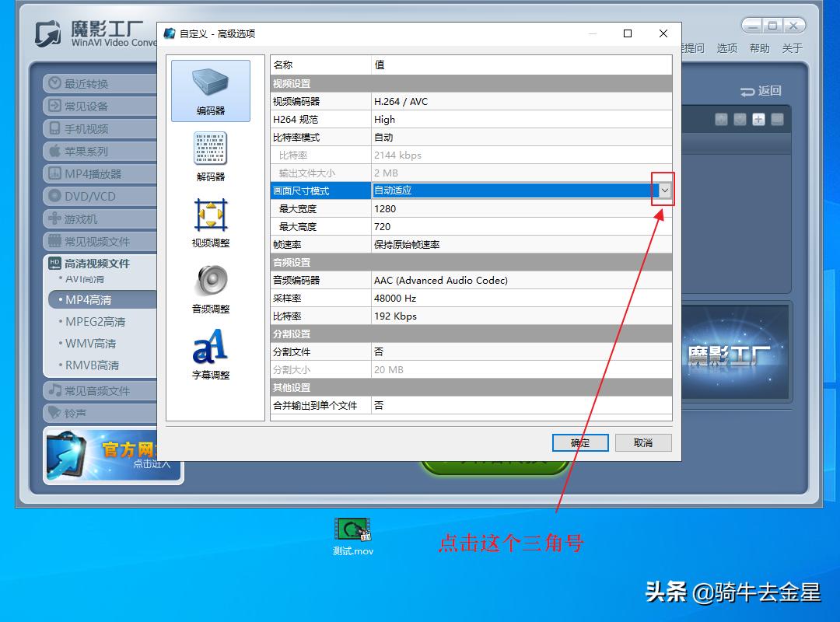Viewport: 840px width, 622px height.
Task: Confirm settings with the 确定 button
Action: (x=579, y=442)
